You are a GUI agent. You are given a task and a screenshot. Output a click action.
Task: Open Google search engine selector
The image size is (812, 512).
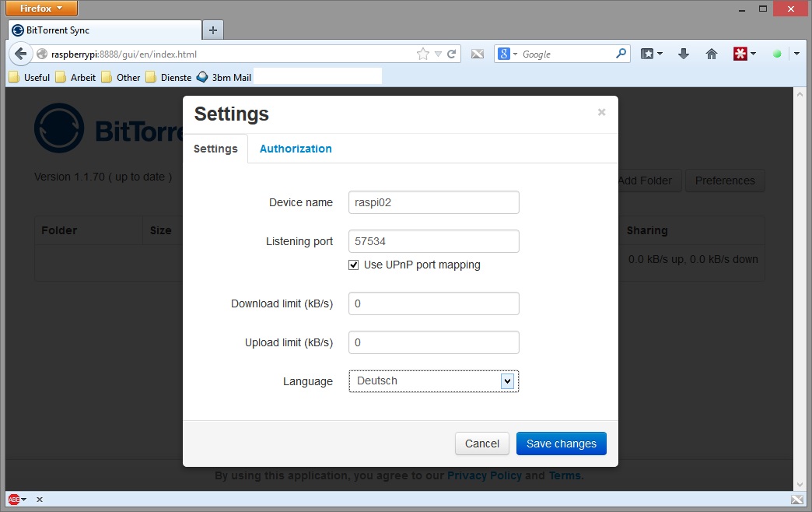(x=507, y=54)
